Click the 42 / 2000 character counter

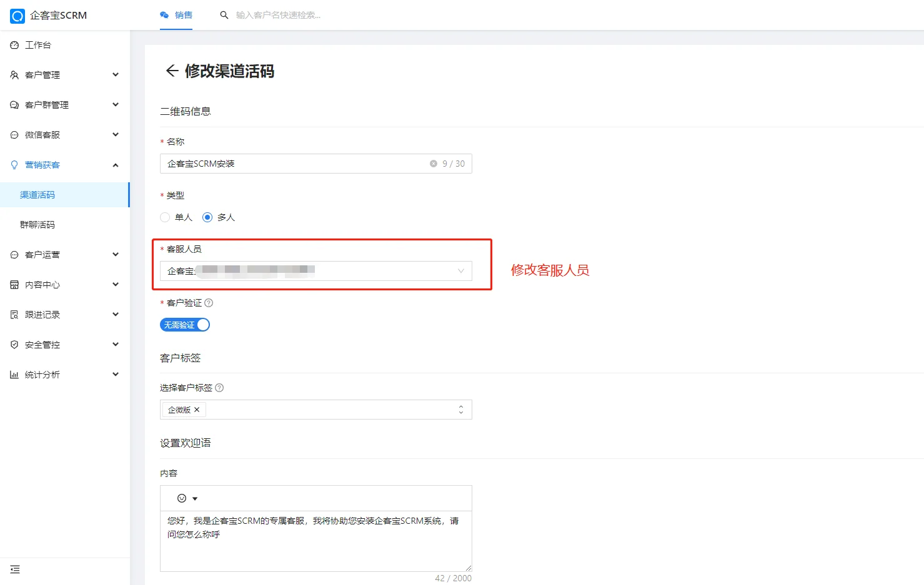click(454, 578)
